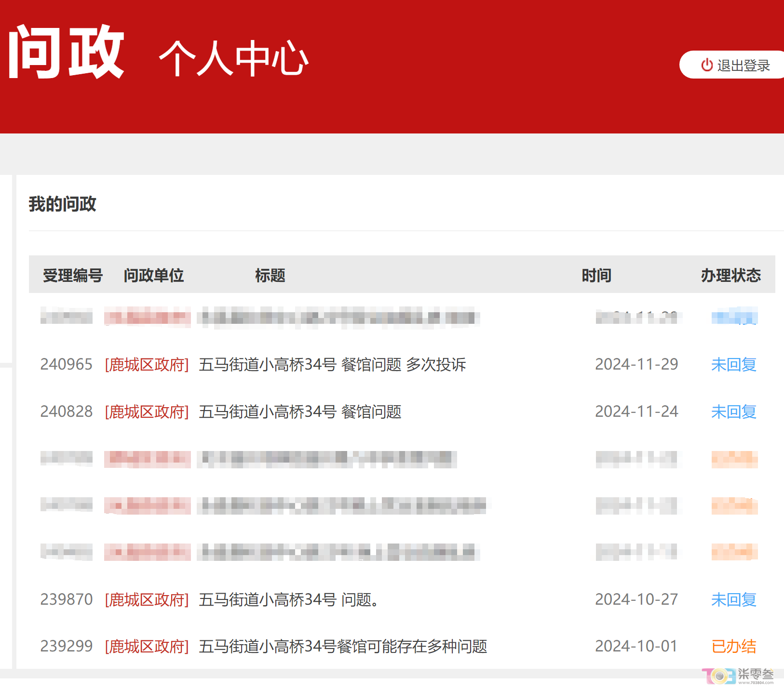This screenshot has height=690, width=784.
Task: Click the 退出登录 logout button
Action: 732,65
